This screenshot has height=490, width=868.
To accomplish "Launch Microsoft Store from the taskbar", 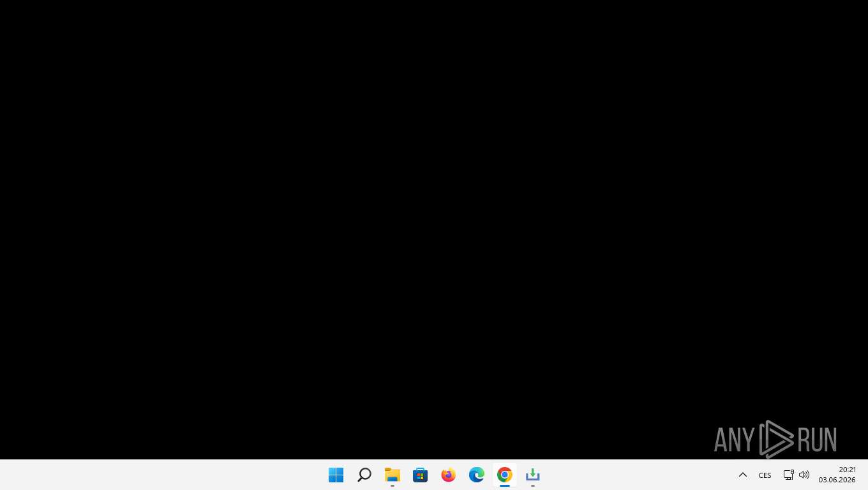I will (421, 475).
